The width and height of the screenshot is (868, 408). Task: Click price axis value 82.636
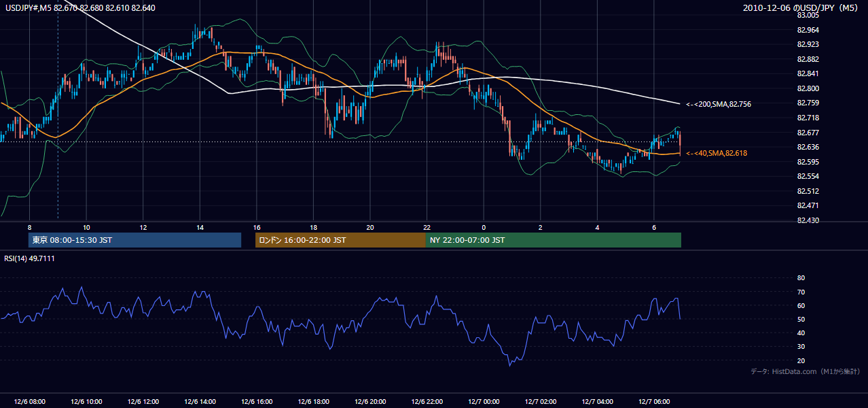click(x=808, y=147)
